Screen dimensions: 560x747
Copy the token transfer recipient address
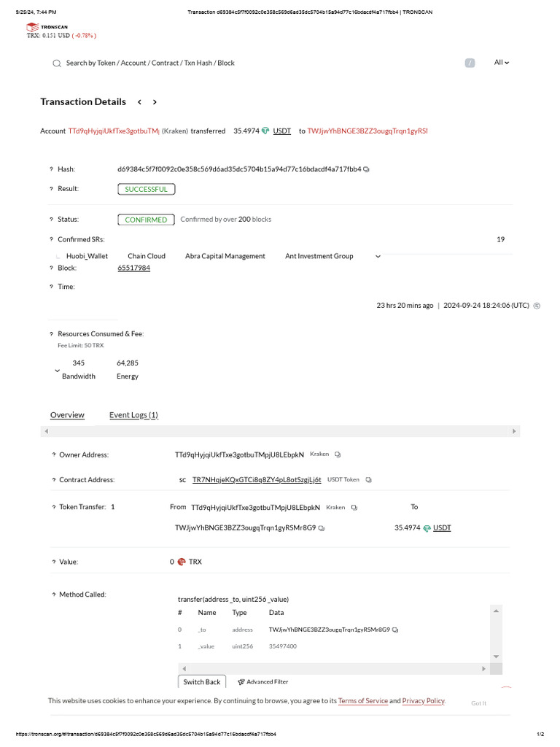click(x=322, y=528)
